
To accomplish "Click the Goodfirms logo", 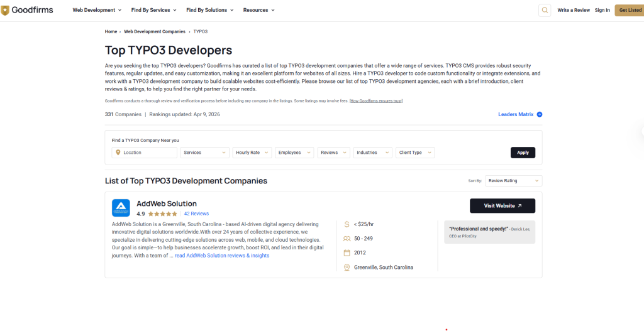I will [x=26, y=10].
